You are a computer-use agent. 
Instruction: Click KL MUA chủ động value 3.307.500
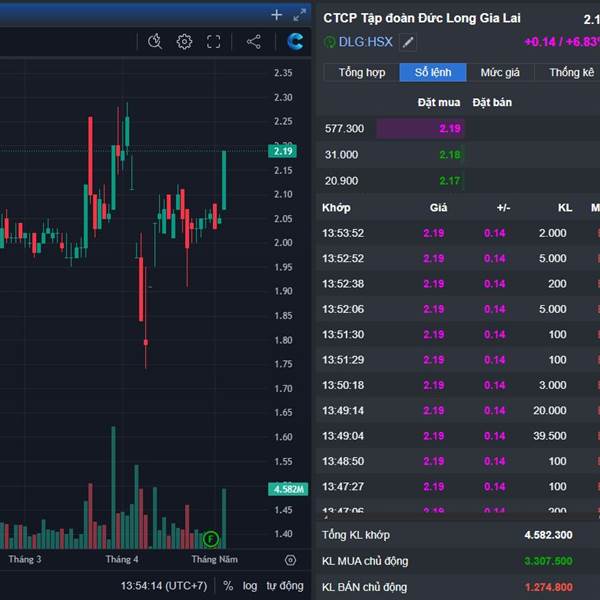(548, 561)
